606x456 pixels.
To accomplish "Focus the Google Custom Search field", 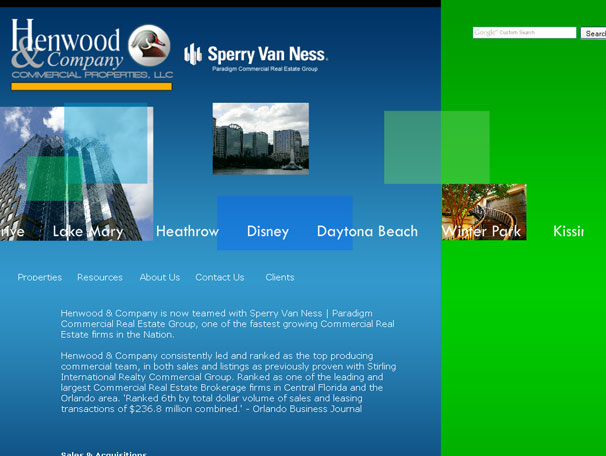I will click(x=524, y=32).
